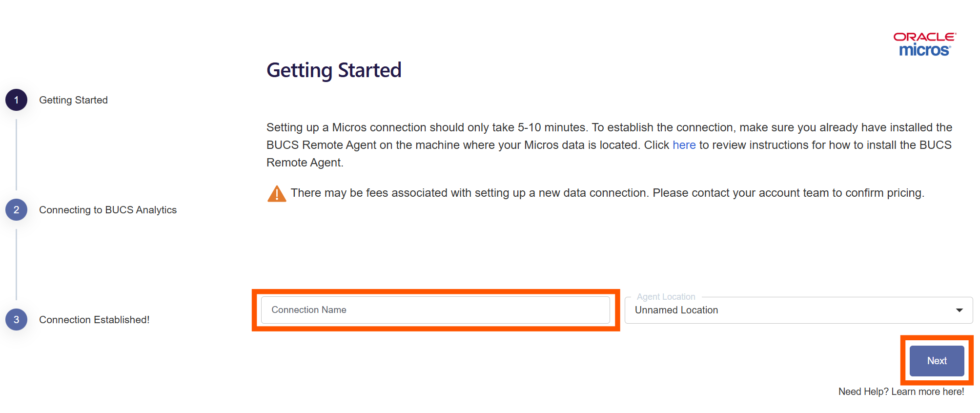Select Connecting to BUCS Analytics step
The image size is (980, 413).
pos(108,210)
